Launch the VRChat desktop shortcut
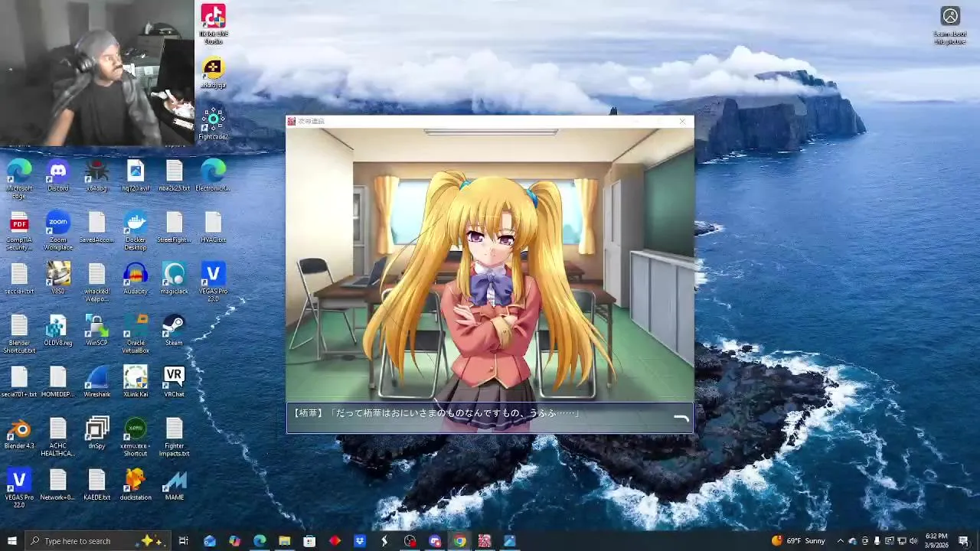The image size is (980, 551). pos(174,381)
